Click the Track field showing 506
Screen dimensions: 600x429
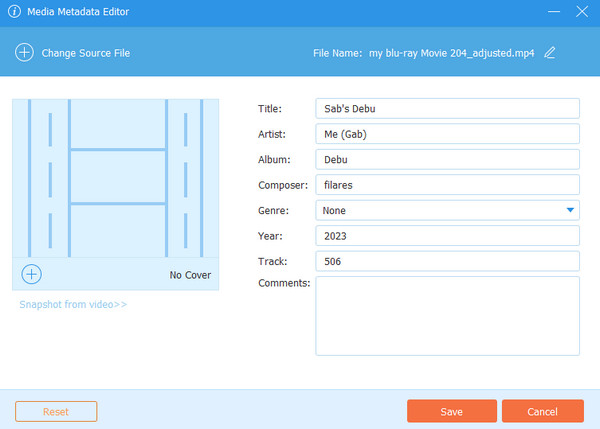tap(447, 261)
